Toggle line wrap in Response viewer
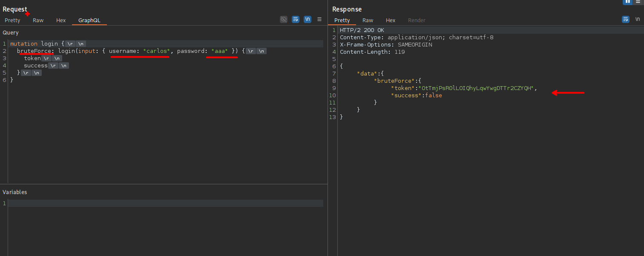Screen dimensions: 644x256 pyautogui.click(x=626, y=20)
